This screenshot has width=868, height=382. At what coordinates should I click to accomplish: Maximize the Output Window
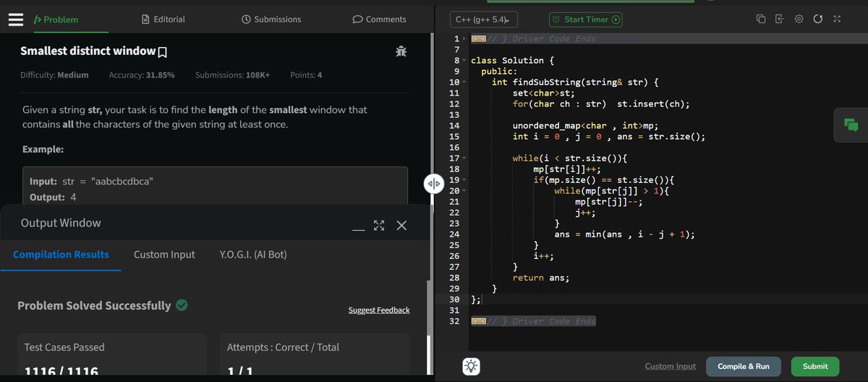[379, 226]
